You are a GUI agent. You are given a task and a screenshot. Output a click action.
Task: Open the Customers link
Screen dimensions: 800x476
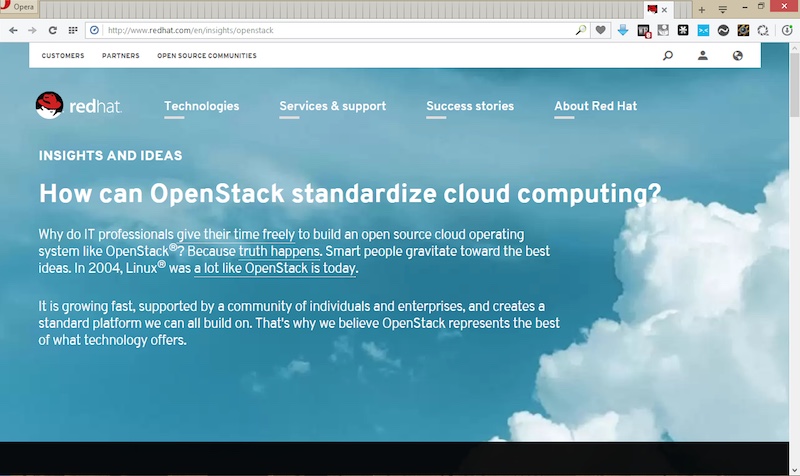63,56
